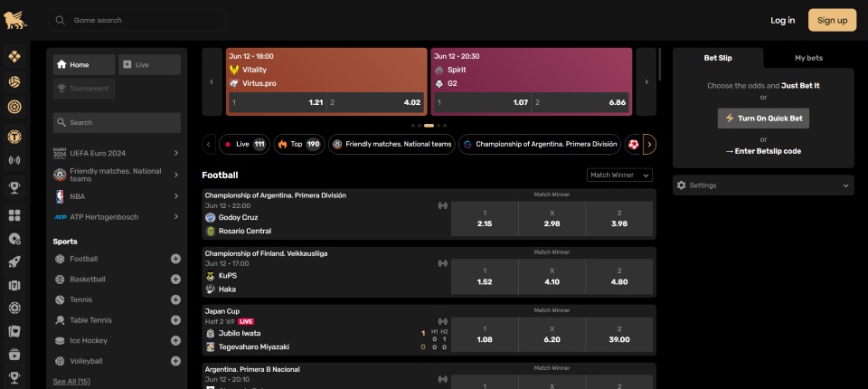Screen dimensions: 868x389
Task: Filter by Championship of Argentina Primera División chip
Action: [540, 144]
